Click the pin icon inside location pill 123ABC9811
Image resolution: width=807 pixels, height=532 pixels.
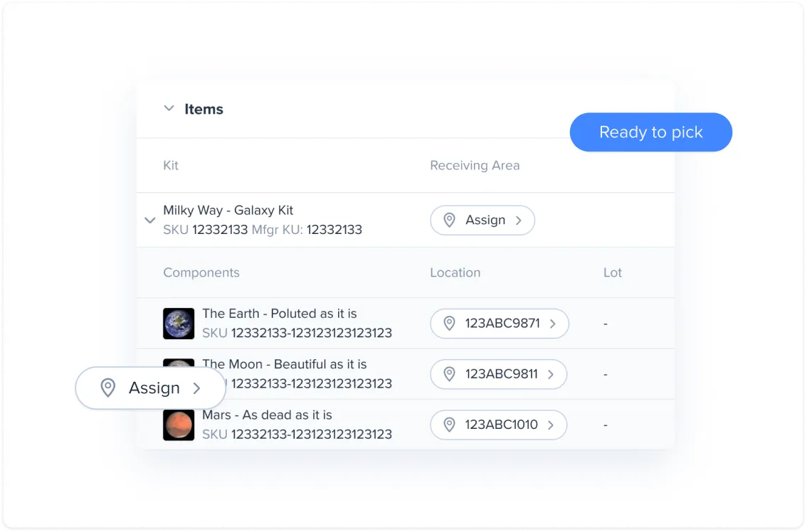449,374
